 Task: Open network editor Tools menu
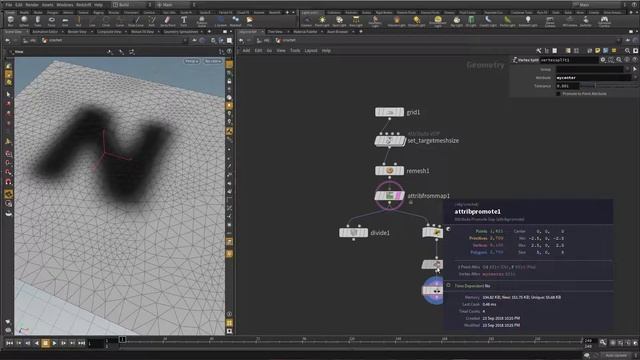295,51
